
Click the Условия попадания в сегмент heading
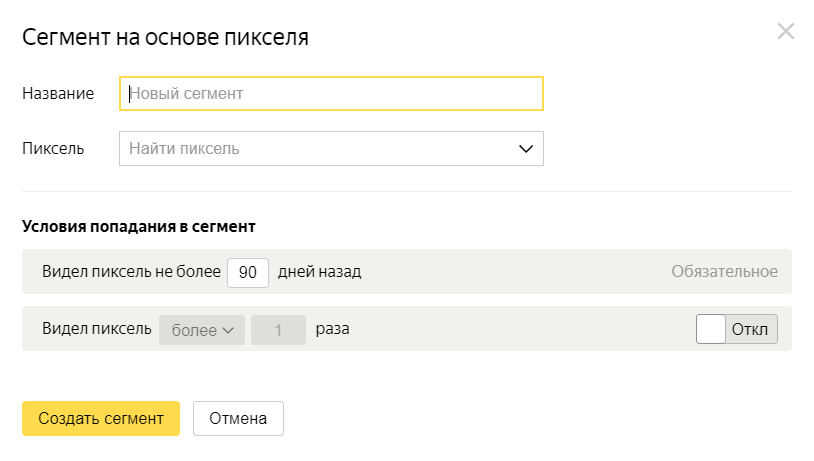click(139, 226)
